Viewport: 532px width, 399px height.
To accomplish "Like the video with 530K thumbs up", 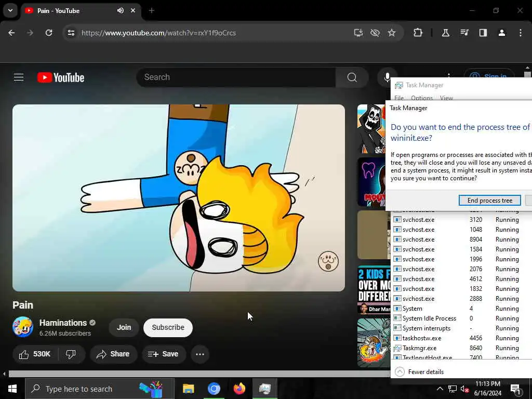I will (x=35, y=354).
